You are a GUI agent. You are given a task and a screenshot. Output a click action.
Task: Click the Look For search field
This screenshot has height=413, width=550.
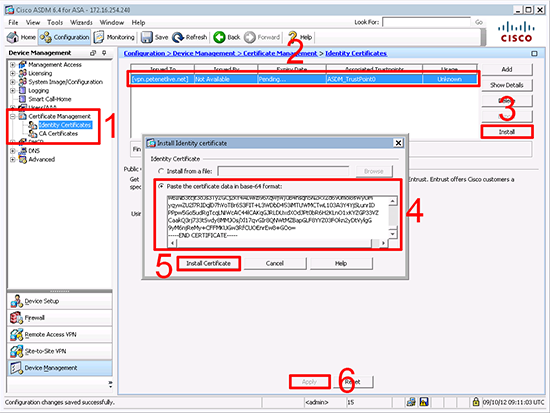pyautogui.click(x=426, y=22)
